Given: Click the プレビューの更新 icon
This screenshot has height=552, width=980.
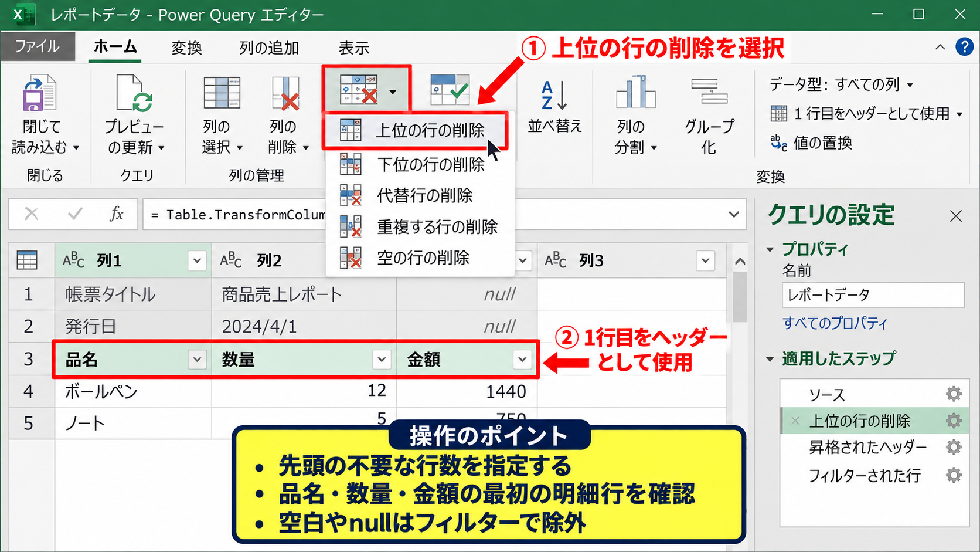Looking at the screenshot, I should pos(134,93).
